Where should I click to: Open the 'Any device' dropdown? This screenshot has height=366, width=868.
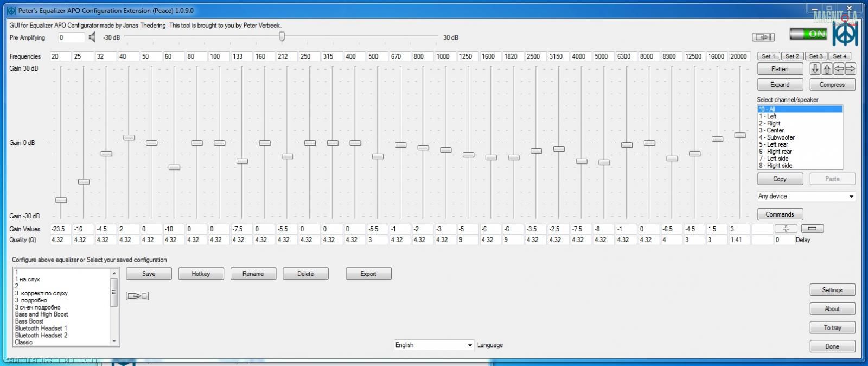click(x=806, y=197)
